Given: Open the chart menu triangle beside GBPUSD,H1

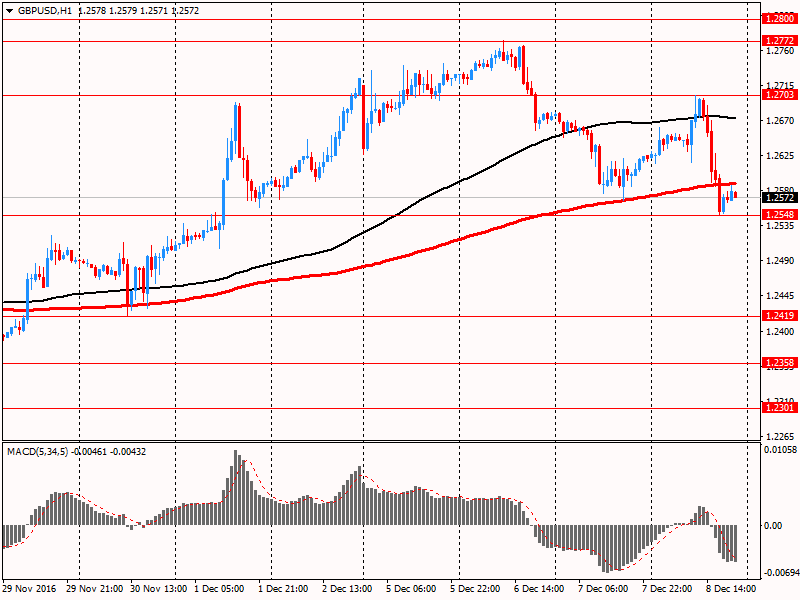Looking at the screenshot, I should point(9,11).
